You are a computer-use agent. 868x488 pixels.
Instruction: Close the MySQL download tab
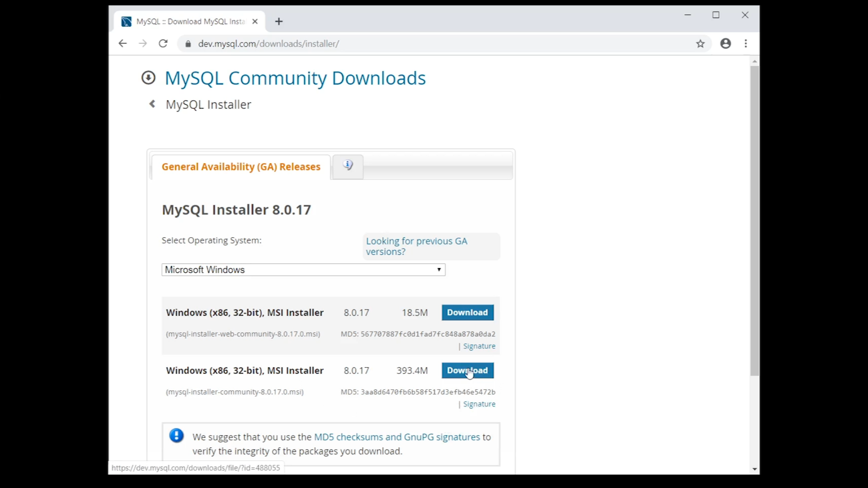click(x=255, y=22)
